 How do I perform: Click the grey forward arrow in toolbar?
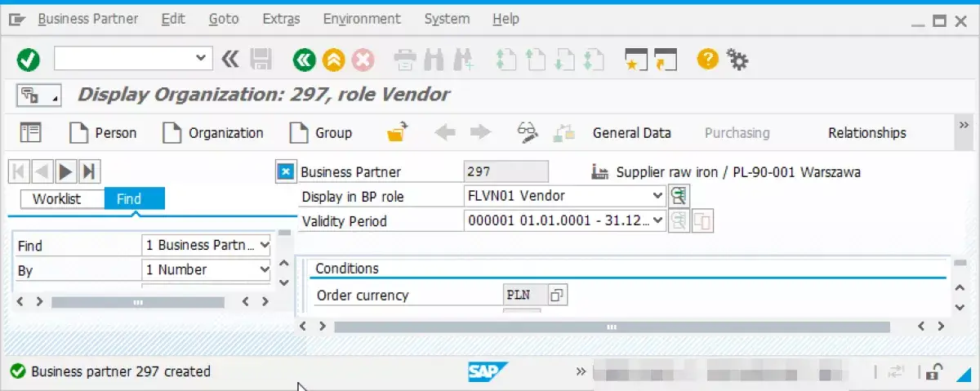[x=480, y=132]
